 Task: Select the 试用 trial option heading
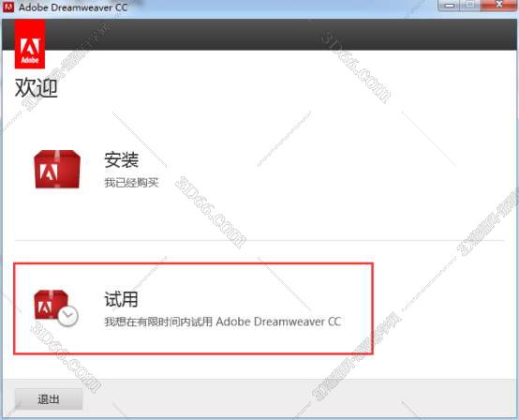(x=121, y=299)
